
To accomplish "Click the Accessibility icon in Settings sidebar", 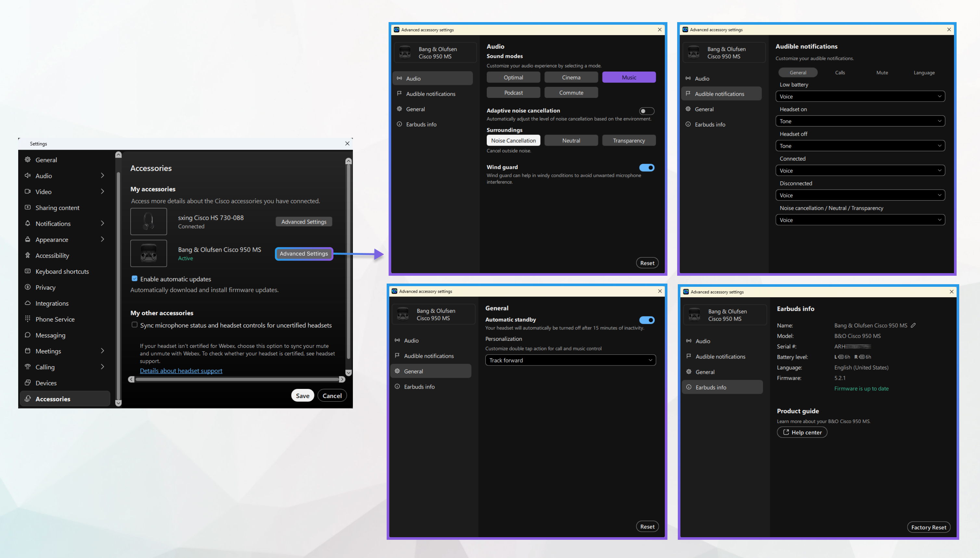I will pos(28,255).
